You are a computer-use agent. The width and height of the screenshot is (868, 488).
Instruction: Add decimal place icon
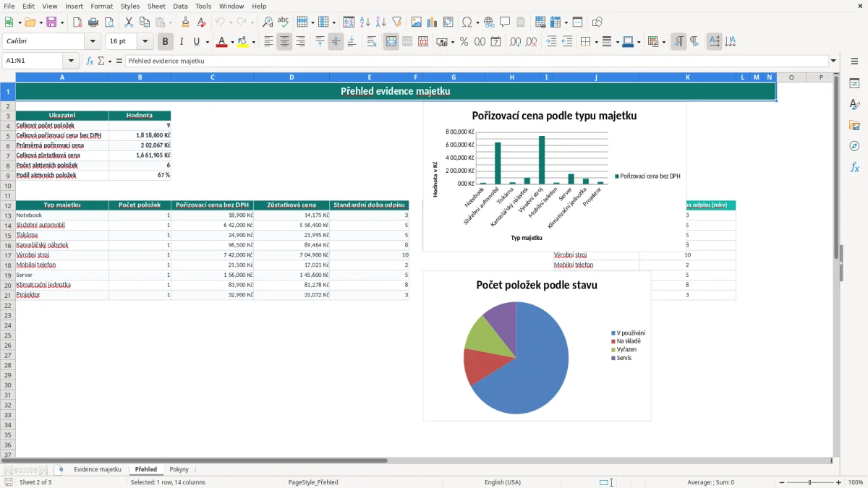515,42
